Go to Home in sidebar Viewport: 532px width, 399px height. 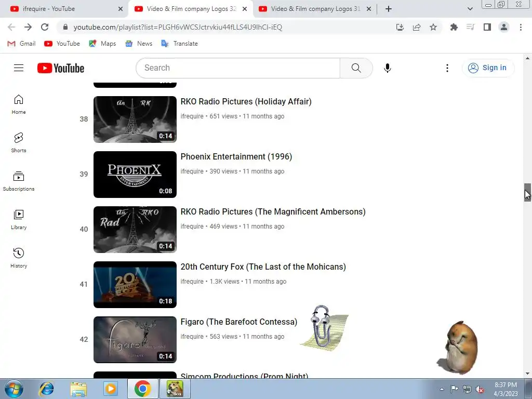point(19,104)
